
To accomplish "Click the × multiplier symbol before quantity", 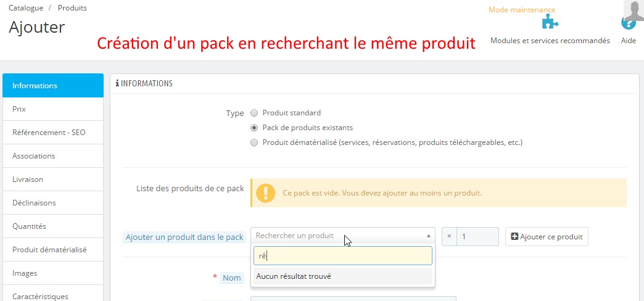I will pos(449,236).
